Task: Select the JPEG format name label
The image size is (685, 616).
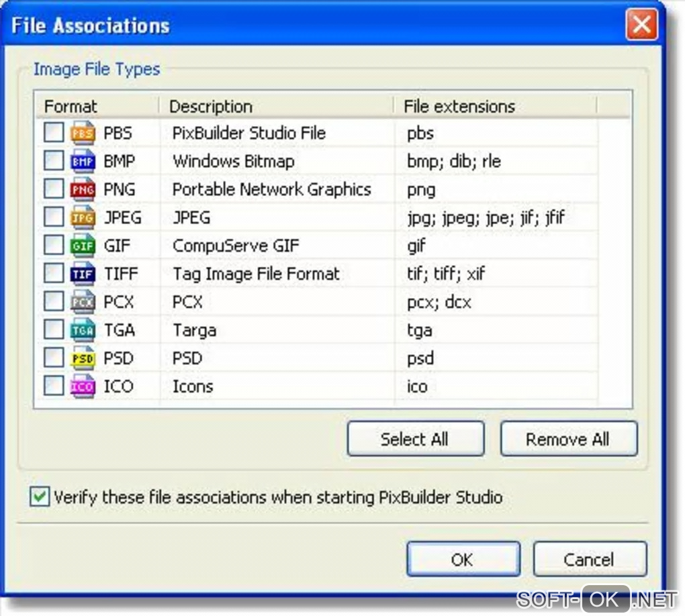Action: 123,217
